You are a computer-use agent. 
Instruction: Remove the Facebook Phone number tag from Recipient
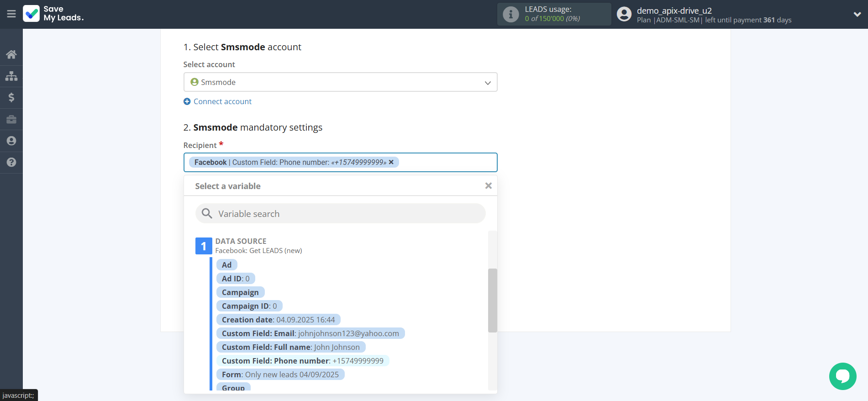[x=391, y=162]
